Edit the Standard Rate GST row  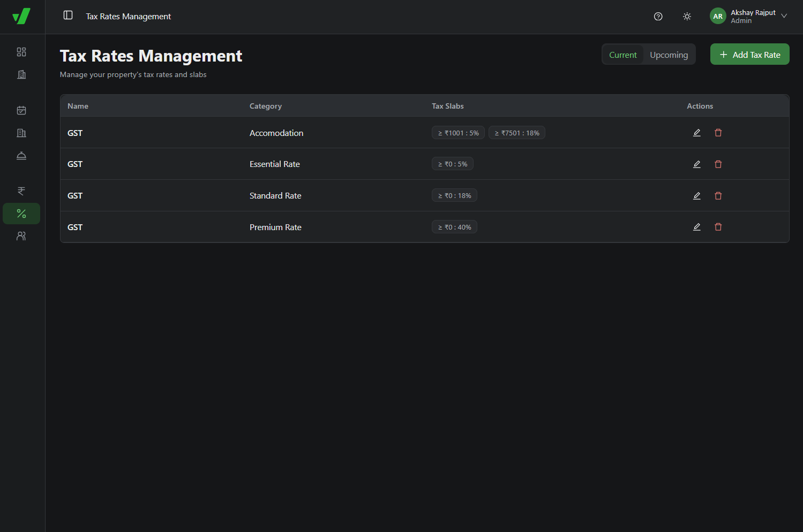(697, 196)
